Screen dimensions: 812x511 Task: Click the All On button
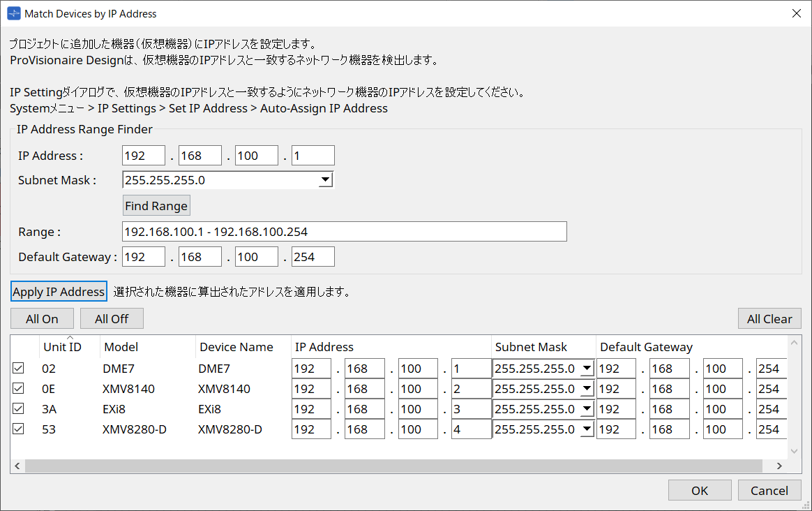pos(42,319)
